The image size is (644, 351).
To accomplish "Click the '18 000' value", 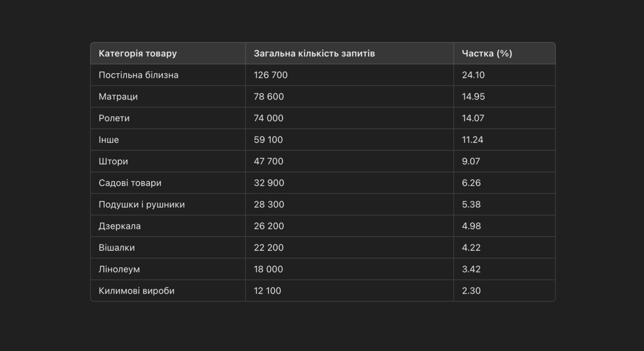I will (x=268, y=269).
